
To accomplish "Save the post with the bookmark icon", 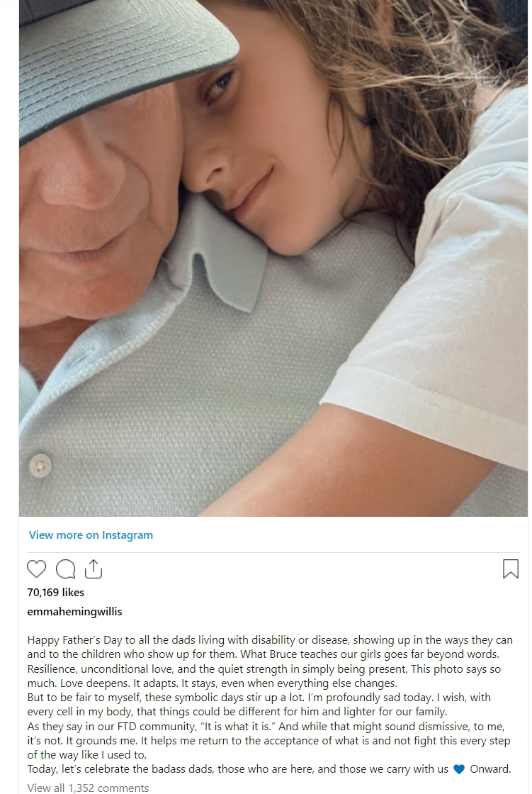I will 510,569.
